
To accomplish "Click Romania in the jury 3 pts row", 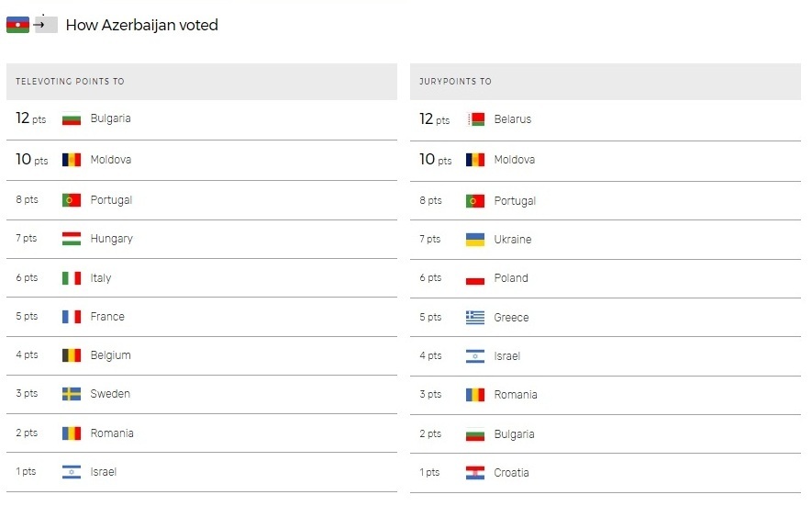I will pos(516,395).
